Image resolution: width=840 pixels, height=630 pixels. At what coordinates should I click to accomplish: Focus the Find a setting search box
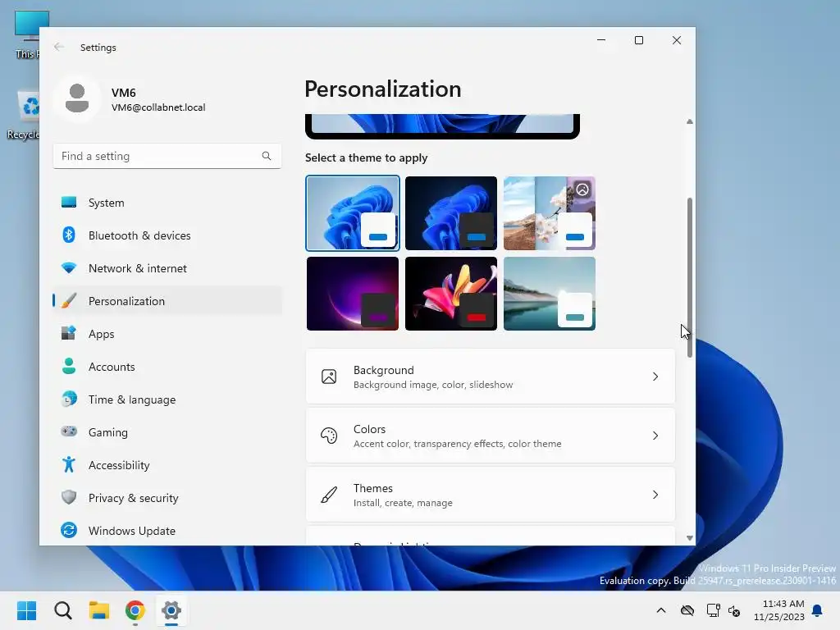coord(167,156)
